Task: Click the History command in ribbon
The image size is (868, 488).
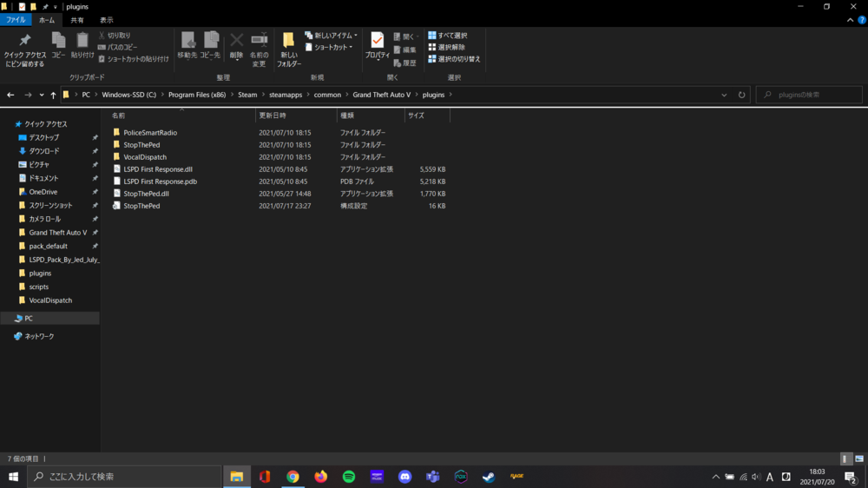Action: pos(404,63)
